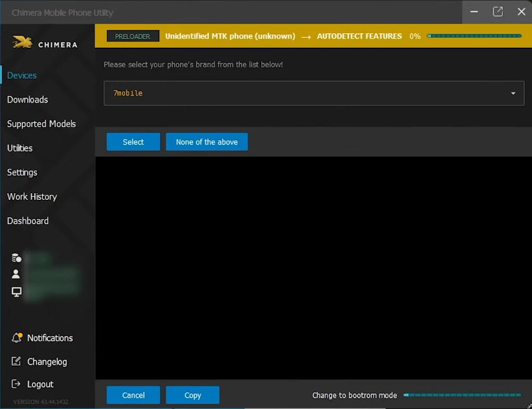Viewport: 532px width, 409px height.
Task: Click the credits coins icon
Action: click(17, 257)
